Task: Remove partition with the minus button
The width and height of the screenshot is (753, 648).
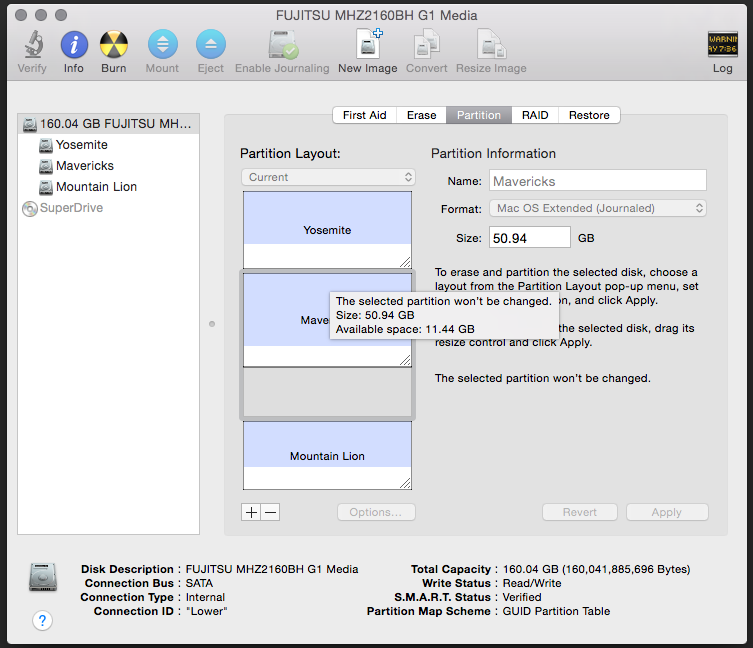Action: tap(270, 513)
